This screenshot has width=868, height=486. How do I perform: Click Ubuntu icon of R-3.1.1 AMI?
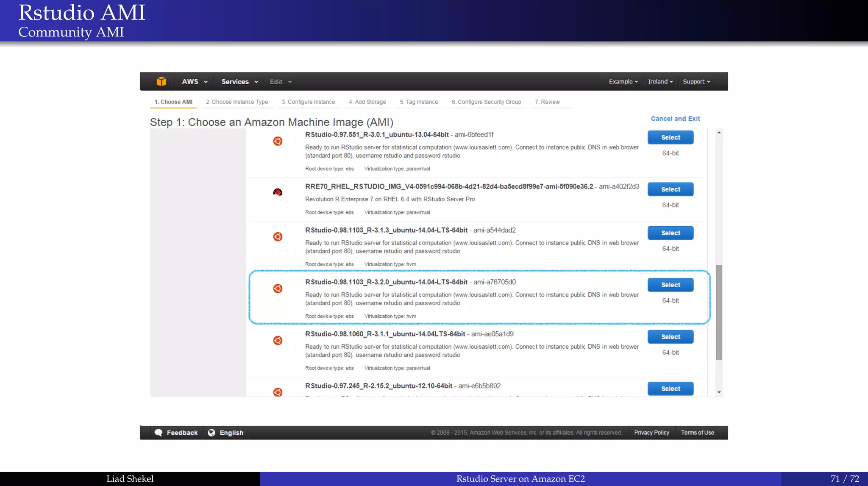coord(278,340)
